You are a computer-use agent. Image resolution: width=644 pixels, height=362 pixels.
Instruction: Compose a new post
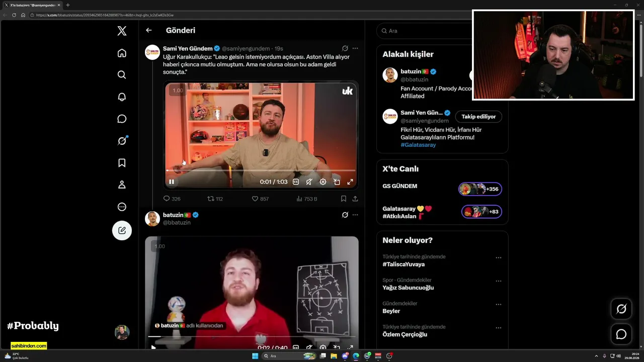[x=122, y=230]
